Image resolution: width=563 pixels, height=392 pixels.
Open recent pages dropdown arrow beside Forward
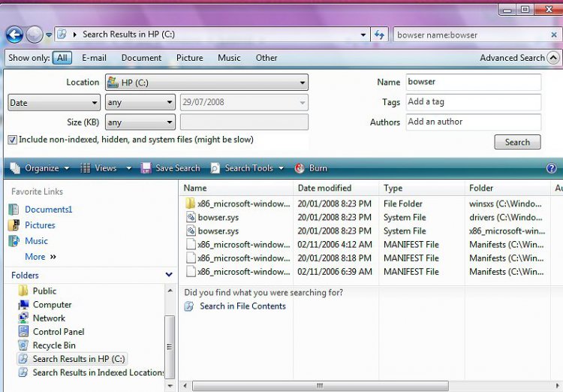tap(49, 35)
